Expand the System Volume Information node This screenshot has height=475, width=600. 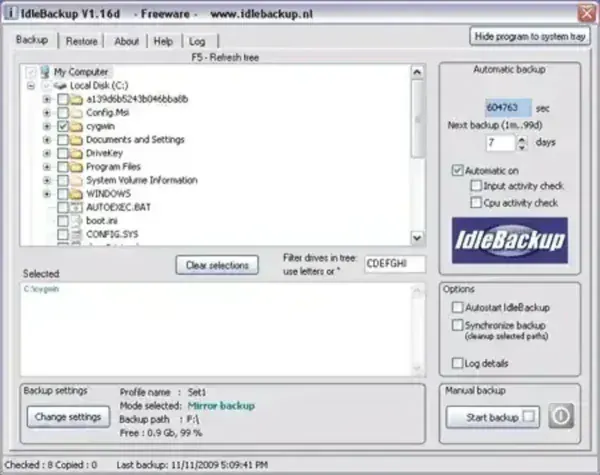coord(47,180)
